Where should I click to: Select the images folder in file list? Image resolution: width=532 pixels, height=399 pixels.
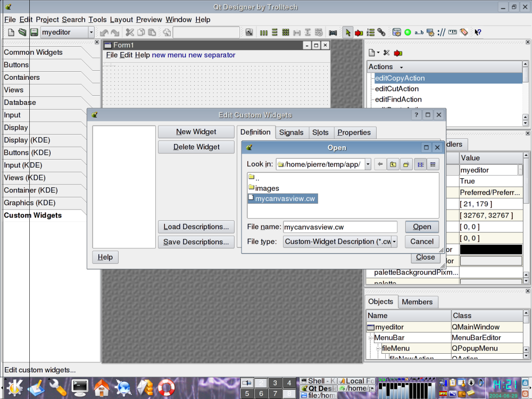[x=264, y=188]
